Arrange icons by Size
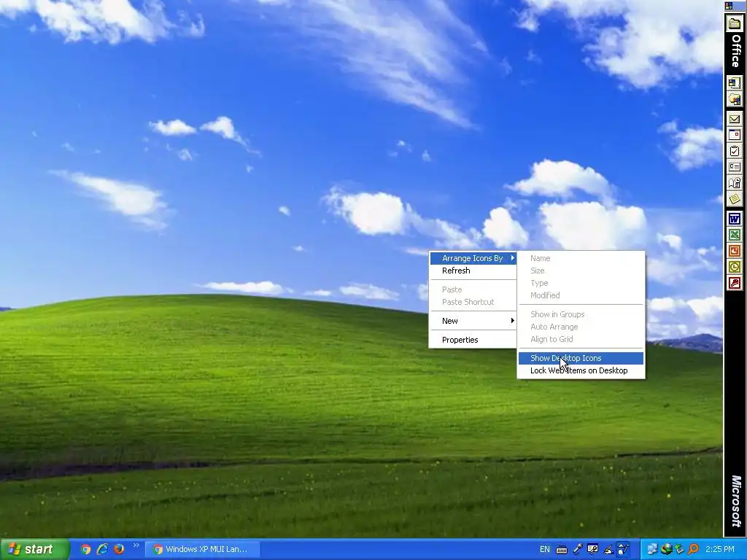 tap(581, 271)
